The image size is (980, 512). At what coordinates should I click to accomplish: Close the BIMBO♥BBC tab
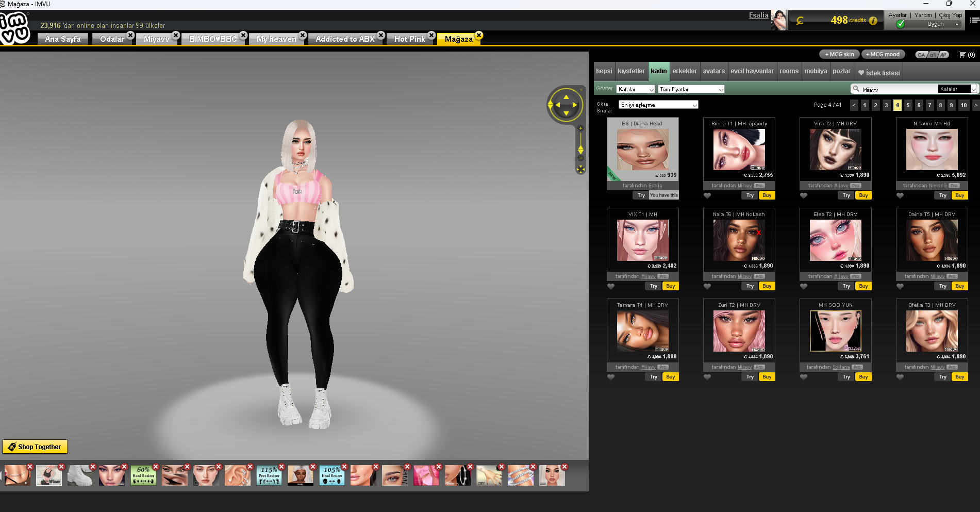pos(244,35)
